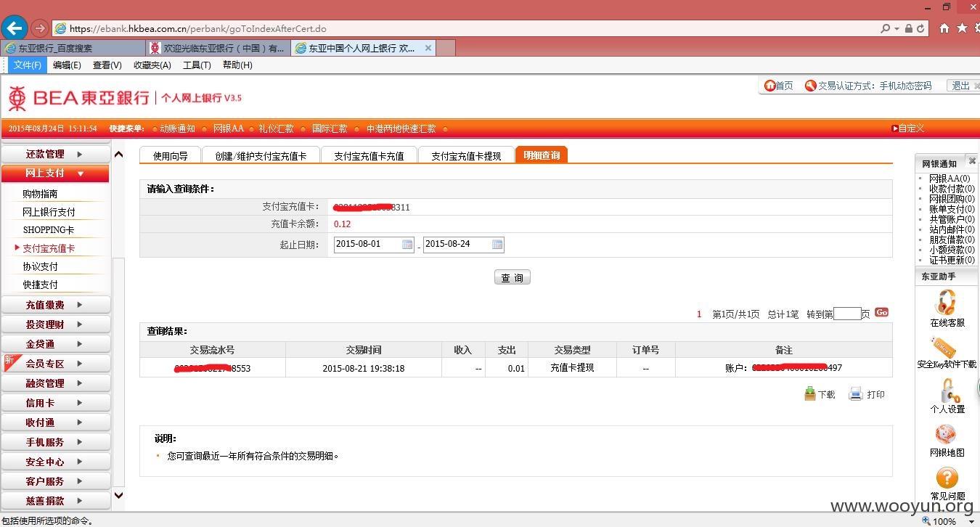Viewport: 980px width, 527px height.
Task: Click the 下载 download icon
Action: click(810, 394)
